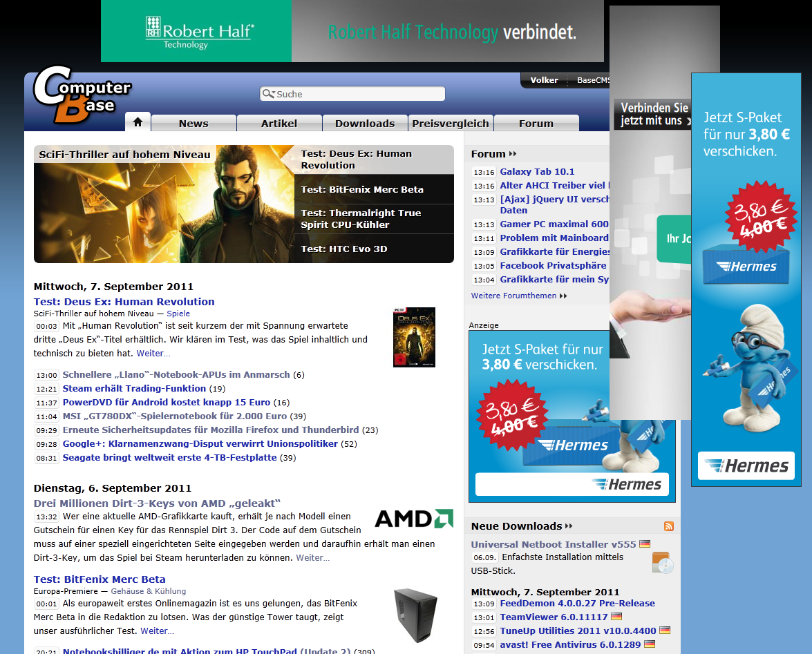Viewport: 812px width, 654px height.
Task: Open headline Test: BitFenix Merc Beta
Action: click(100, 579)
